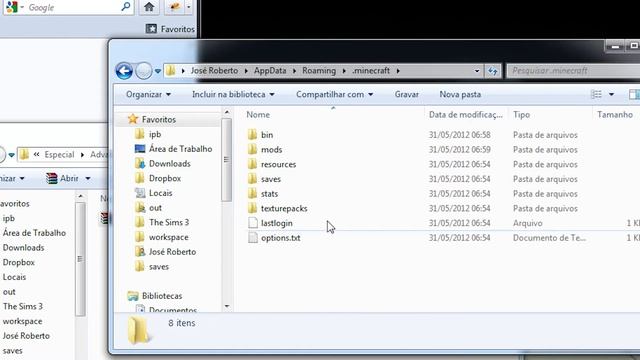Select .minecraft in the address path

pyautogui.click(x=371, y=71)
